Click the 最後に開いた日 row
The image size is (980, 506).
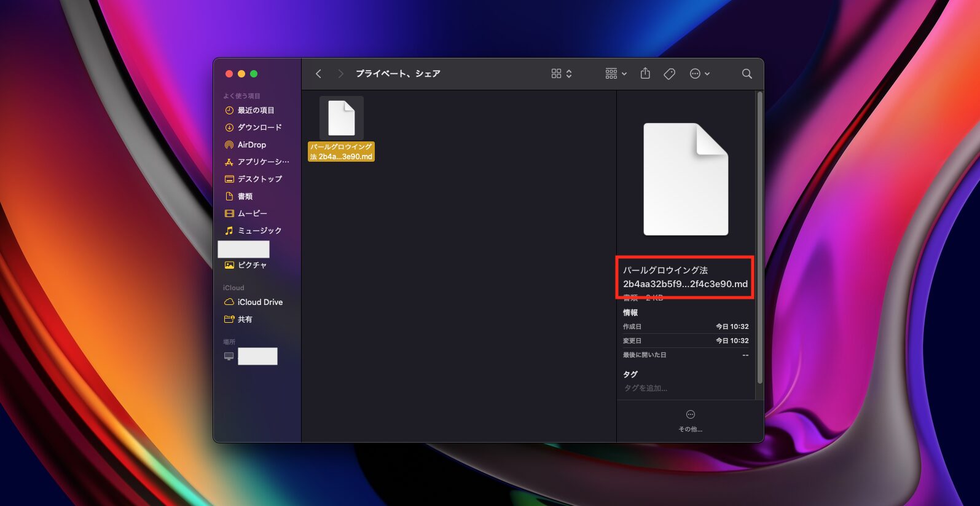pyautogui.click(x=686, y=355)
